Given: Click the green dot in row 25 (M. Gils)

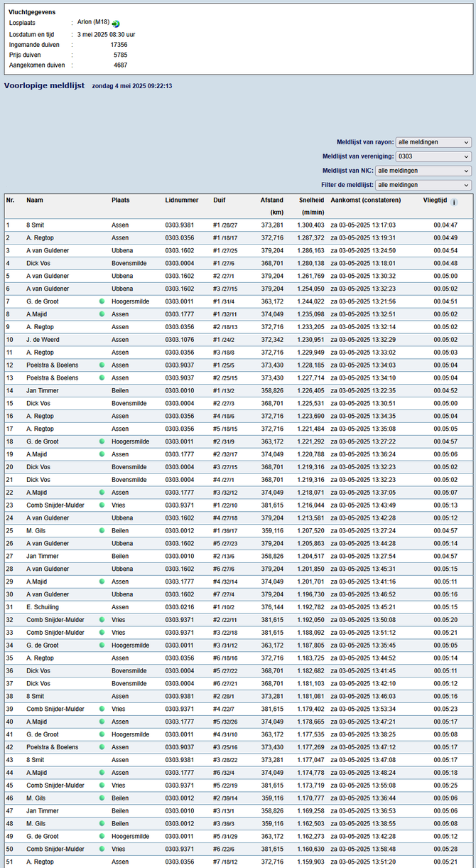Looking at the screenshot, I should pyautogui.click(x=102, y=531).
